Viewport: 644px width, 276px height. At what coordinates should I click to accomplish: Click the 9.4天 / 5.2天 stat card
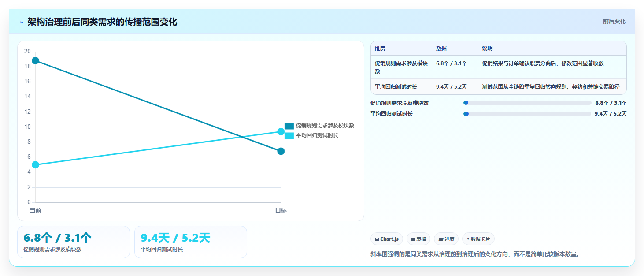(191, 242)
